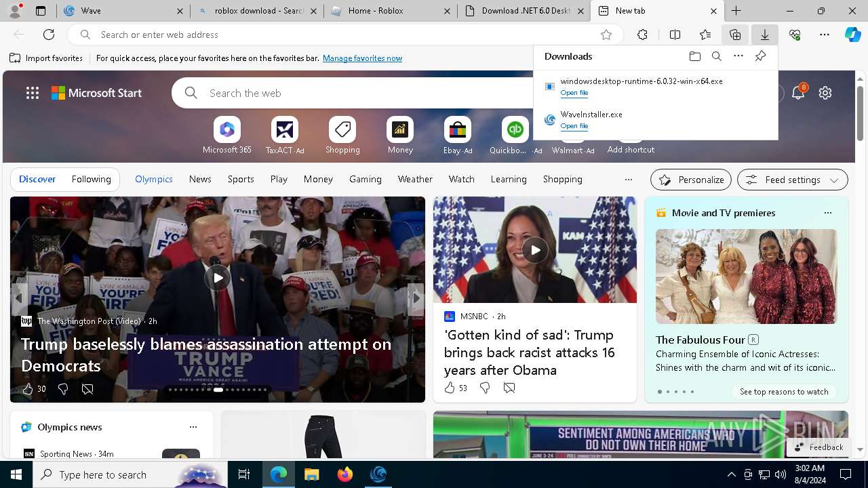Open Windows Start menu
The image size is (868, 488).
click(x=16, y=474)
